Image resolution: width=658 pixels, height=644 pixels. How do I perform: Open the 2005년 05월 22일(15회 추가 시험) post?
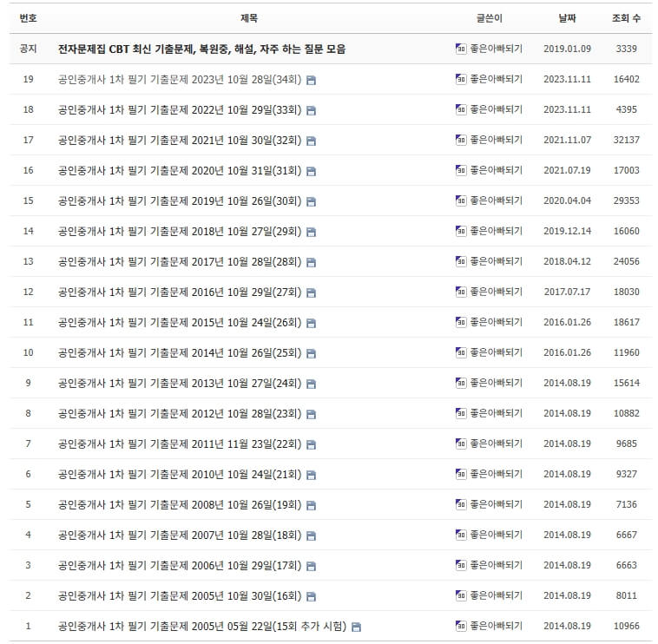(202, 627)
